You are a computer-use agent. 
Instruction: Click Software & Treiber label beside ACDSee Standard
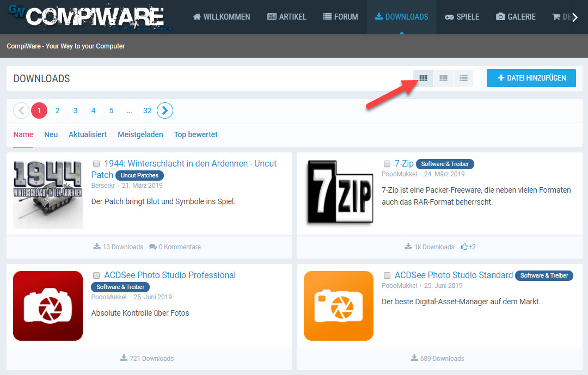(x=544, y=275)
